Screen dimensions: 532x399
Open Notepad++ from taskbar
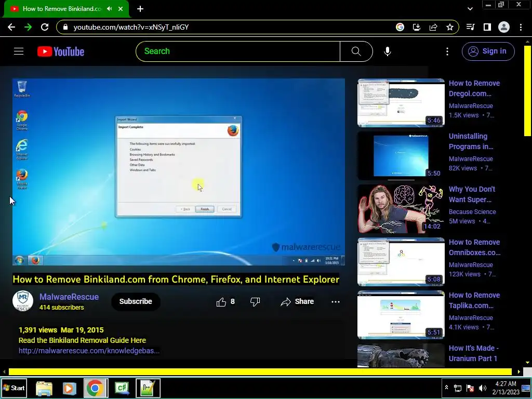point(148,388)
